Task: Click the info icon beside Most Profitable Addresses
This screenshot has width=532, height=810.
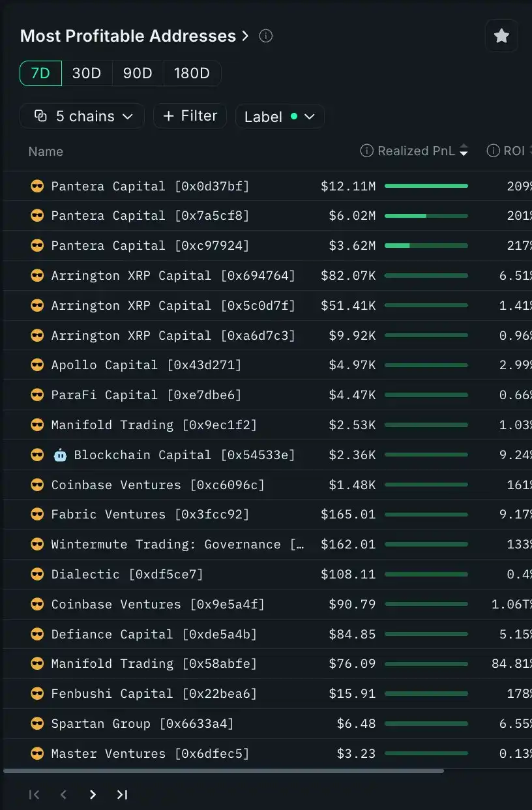Action: [265, 37]
